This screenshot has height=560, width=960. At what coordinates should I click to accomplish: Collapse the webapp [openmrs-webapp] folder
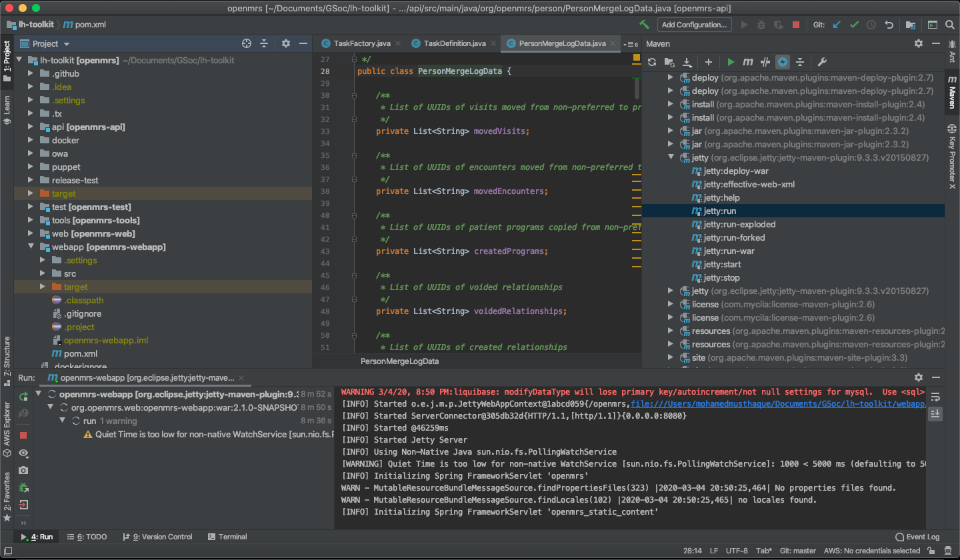[x=31, y=247]
